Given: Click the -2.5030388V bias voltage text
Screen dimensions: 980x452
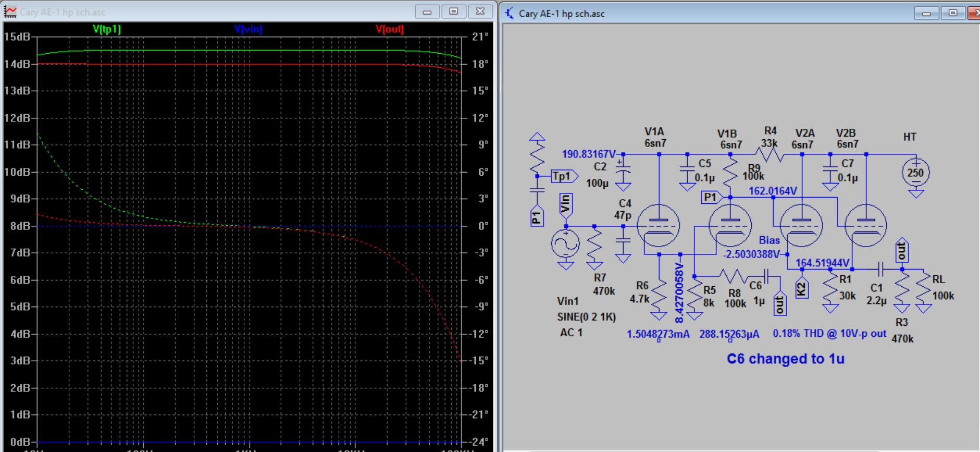Looking at the screenshot, I should [751, 254].
